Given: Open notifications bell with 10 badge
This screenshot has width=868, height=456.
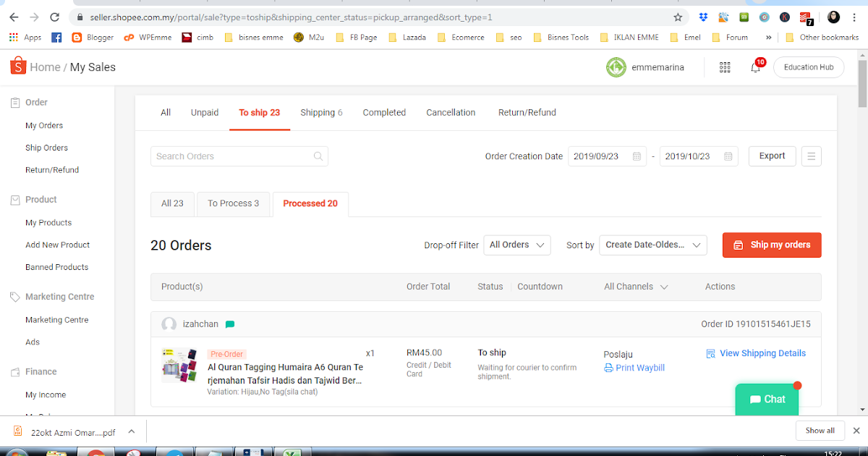Looking at the screenshot, I should pyautogui.click(x=756, y=67).
